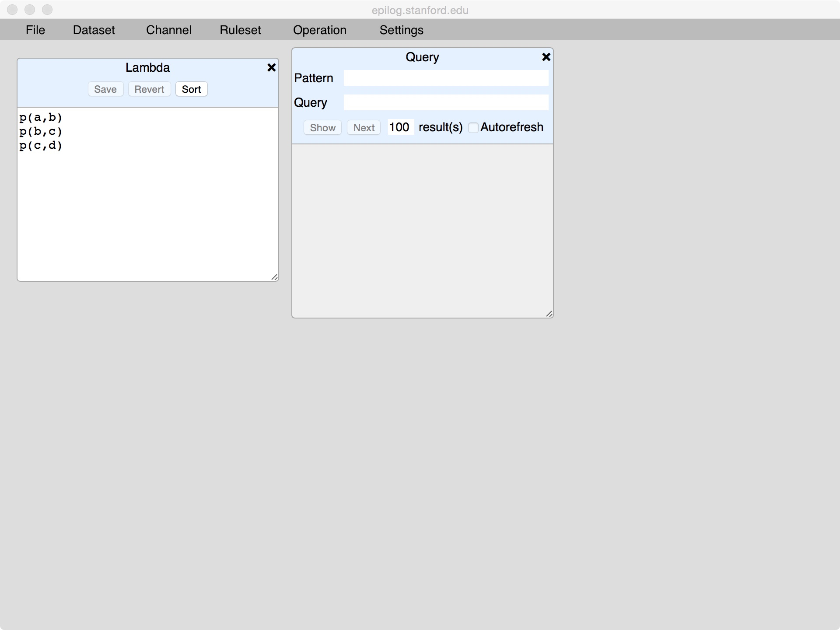Open the Dataset menu
The width and height of the screenshot is (840, 630).
click(94, 30)
